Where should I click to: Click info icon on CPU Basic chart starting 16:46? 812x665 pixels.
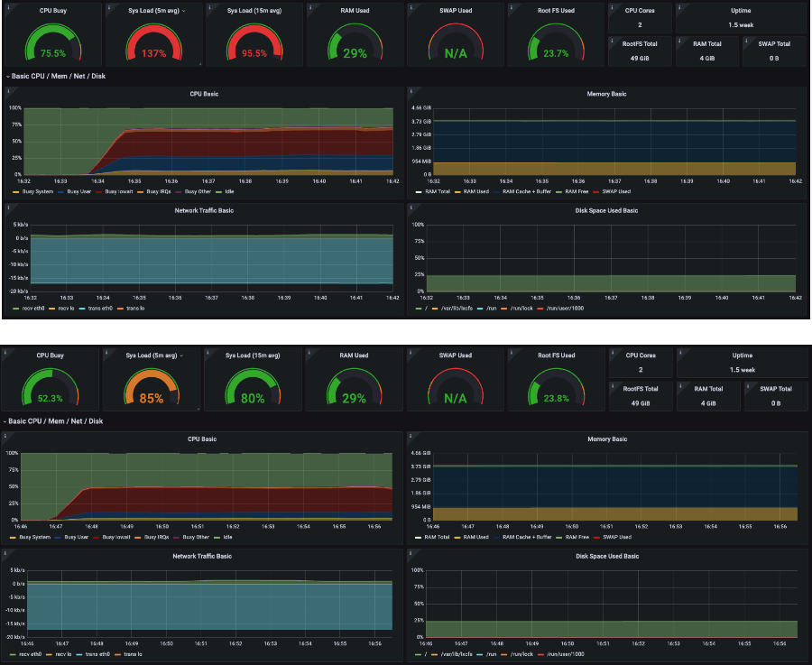point(5,436)
